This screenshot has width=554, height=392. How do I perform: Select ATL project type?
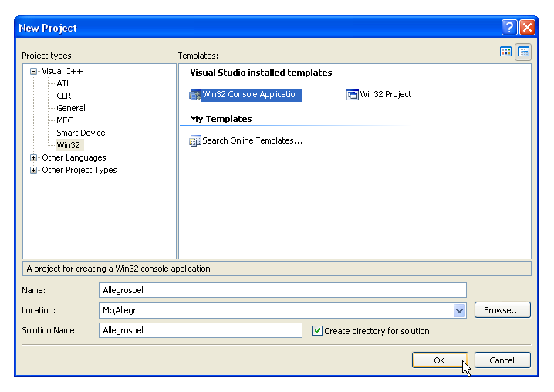point(63,83)
